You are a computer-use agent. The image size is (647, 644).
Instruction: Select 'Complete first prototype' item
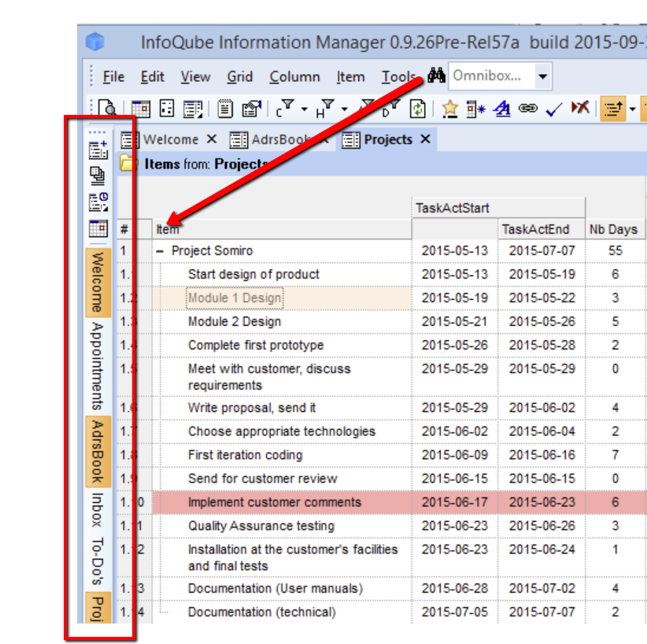pos(256,345)
